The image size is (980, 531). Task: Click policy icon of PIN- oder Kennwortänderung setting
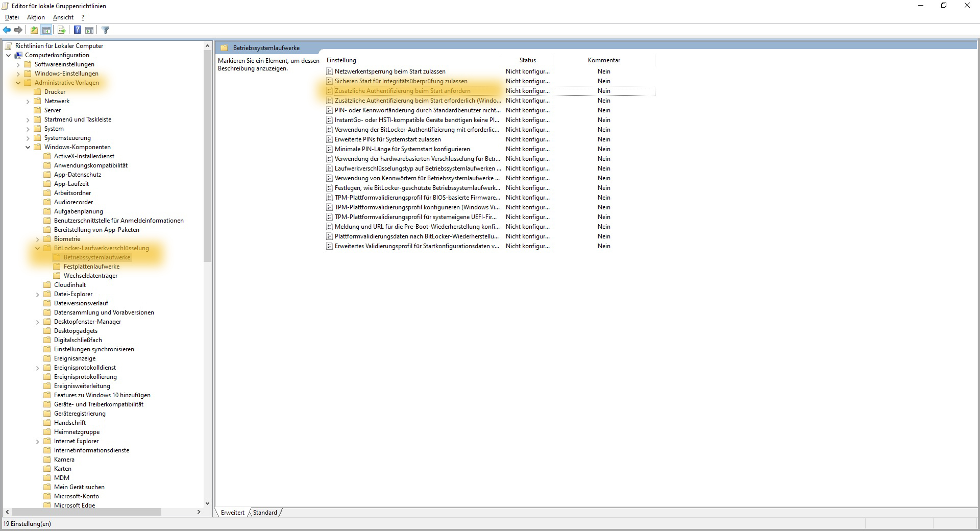pyautogui.click(x=330, y=110)
